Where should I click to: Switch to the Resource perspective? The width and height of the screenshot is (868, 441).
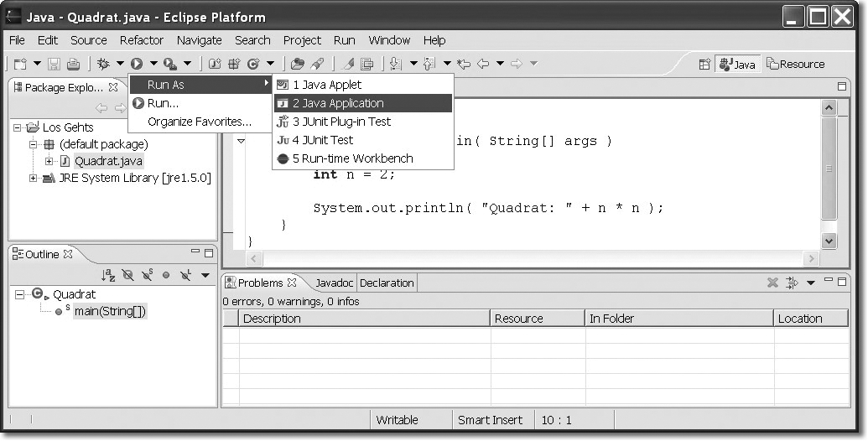coord(795,65)
